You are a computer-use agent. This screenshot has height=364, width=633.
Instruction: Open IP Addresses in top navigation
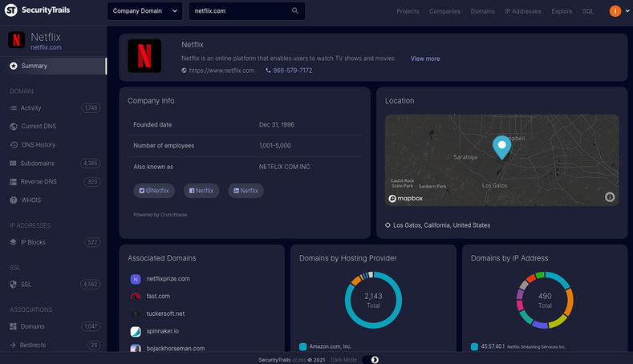(x=523, y=11)
